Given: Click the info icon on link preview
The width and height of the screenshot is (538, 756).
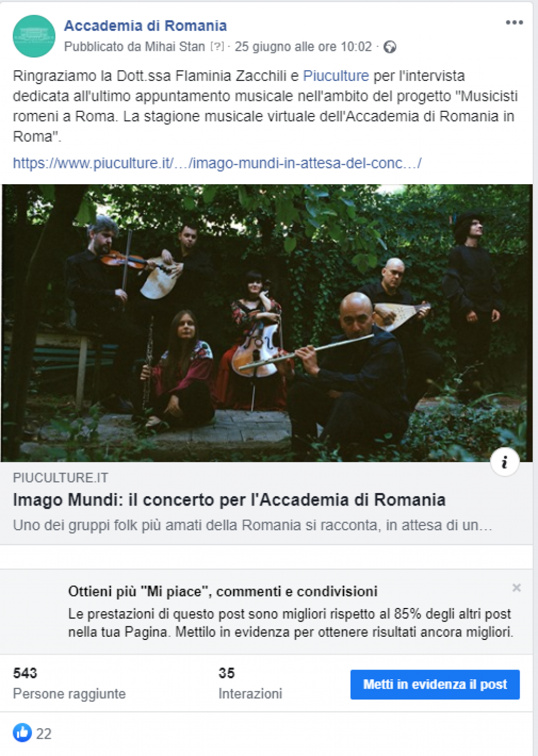Looking at the screenshot, I should pos(504,462).
